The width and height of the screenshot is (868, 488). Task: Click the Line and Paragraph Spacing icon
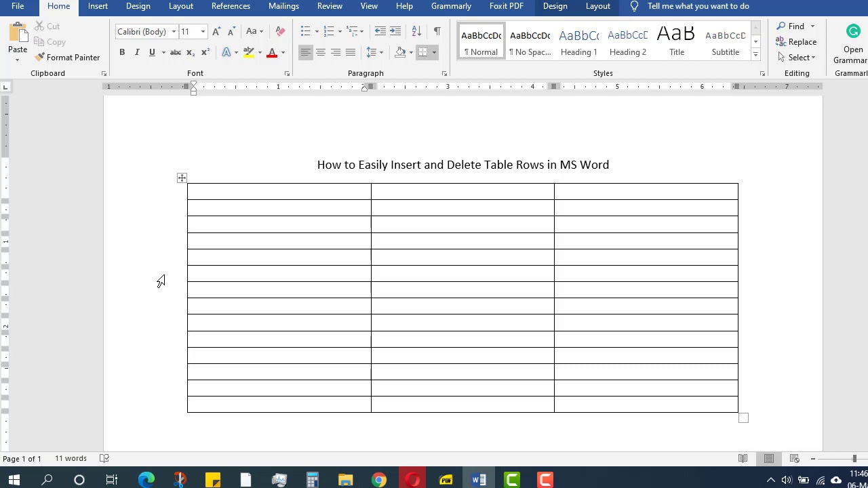(371, 52)
